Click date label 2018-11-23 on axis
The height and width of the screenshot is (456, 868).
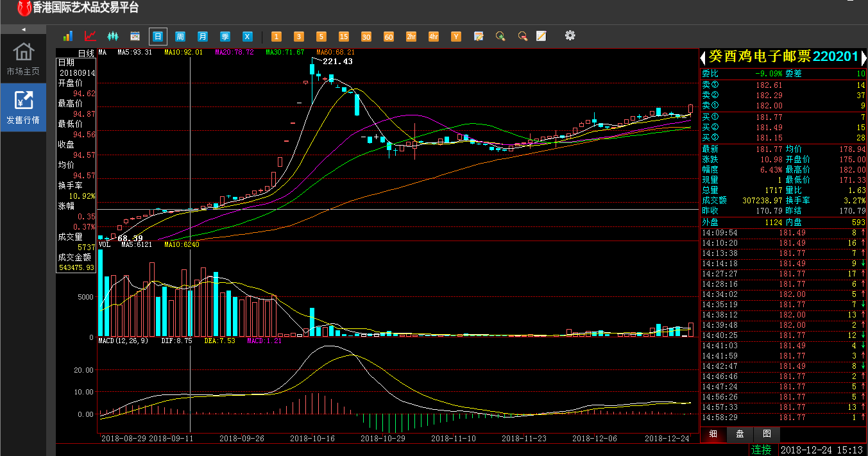tap(524, 439)
